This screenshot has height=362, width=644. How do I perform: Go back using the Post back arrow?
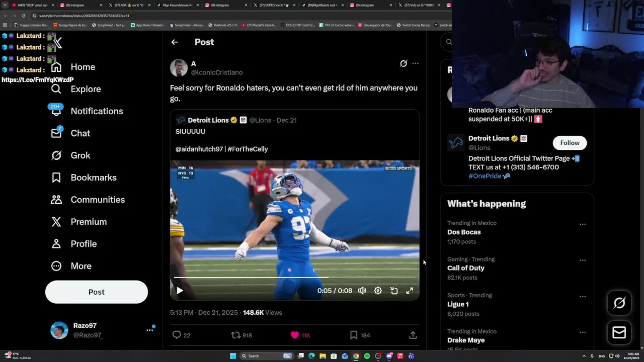(175, 42)
